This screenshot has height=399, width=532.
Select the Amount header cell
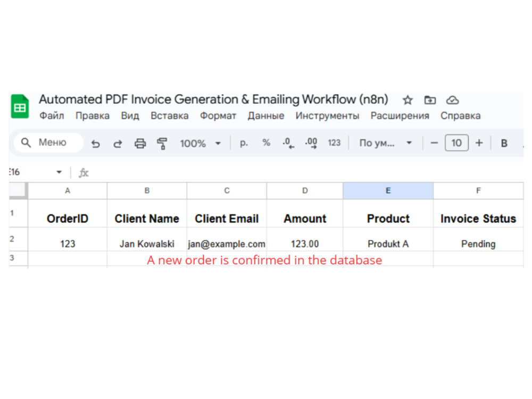click(305, 213)
